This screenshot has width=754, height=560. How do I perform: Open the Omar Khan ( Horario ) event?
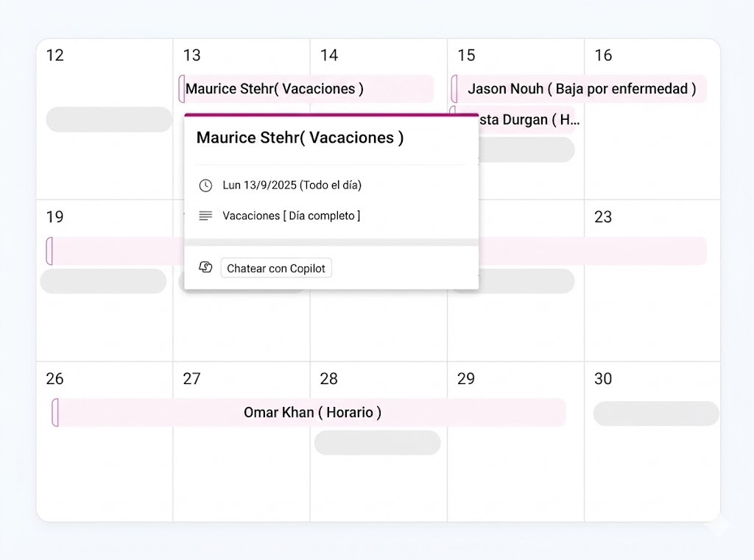click(312, 413)
